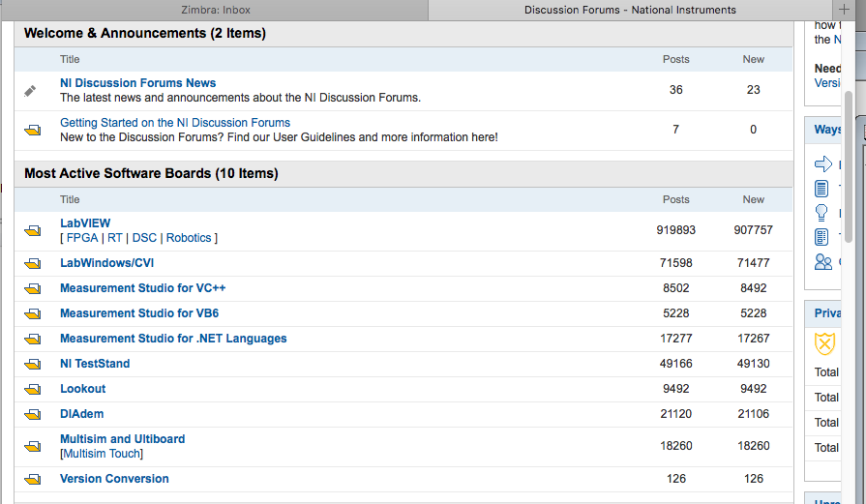Open the RT sub-board link
The height and width of the screenshot is (504, 866).
click(x=115, y=238)
